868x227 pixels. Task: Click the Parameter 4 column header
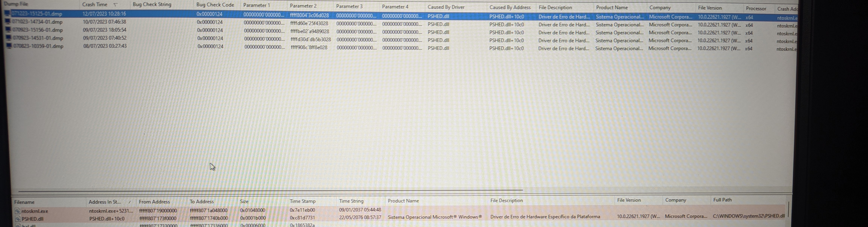tap(395, 6)
